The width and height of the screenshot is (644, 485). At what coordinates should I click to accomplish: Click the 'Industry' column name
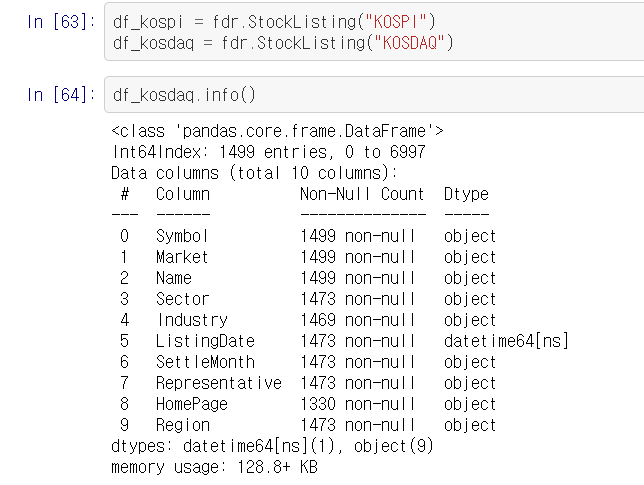point(193,320)
